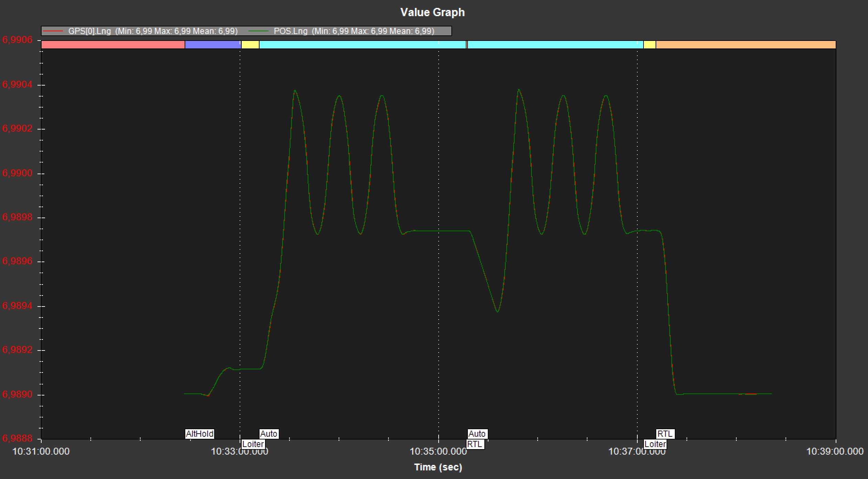Screen dimensions: 868x479
Task: Select the Loiter label near 10:37
Action: (655, 444)
